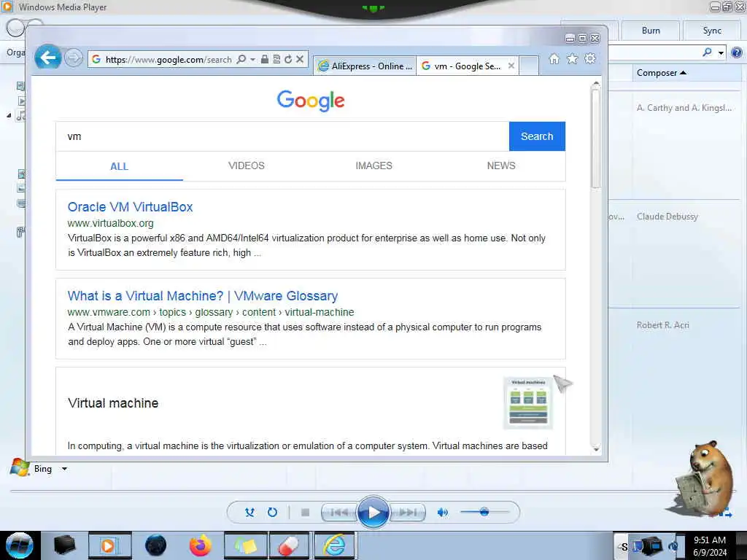Collapse the Music library tree arrow

9,115
